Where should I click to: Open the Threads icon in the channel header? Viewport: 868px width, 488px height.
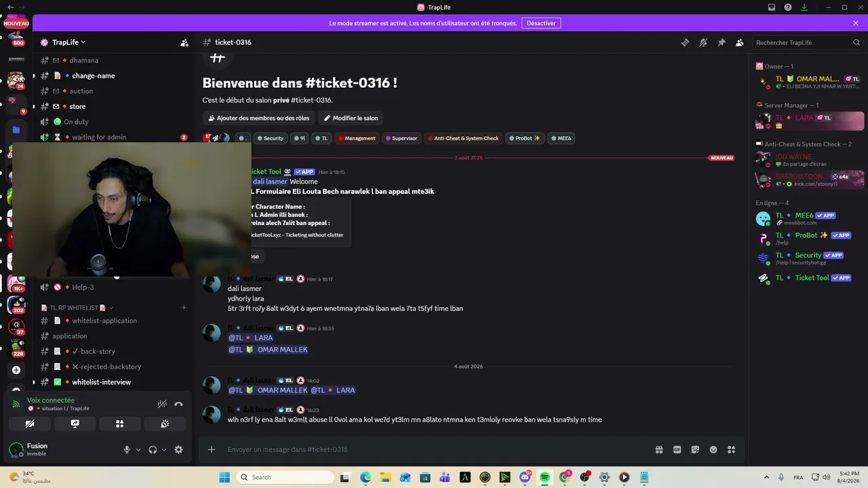click(x=685, y=42)
